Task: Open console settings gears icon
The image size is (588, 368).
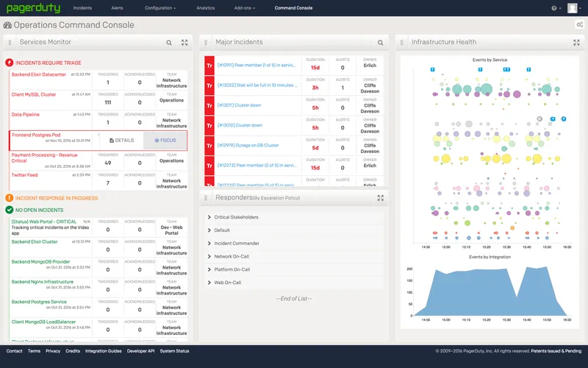Action: pos(580,25)
